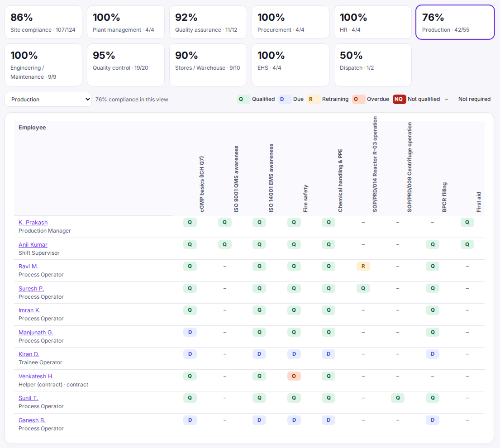Click Ravi M.'s Retraining badge for Reactor R-03
500x448 pixels.
point(363,266)
